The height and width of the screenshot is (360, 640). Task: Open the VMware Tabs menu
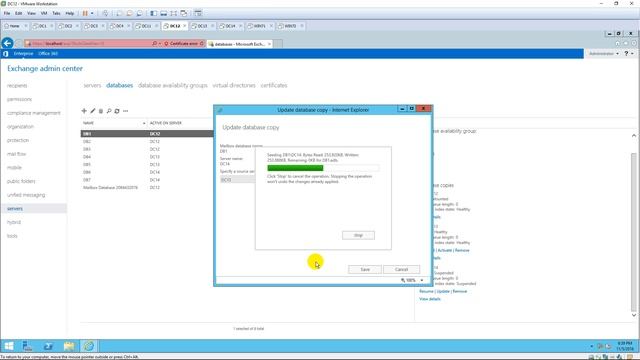pos(56,13)
